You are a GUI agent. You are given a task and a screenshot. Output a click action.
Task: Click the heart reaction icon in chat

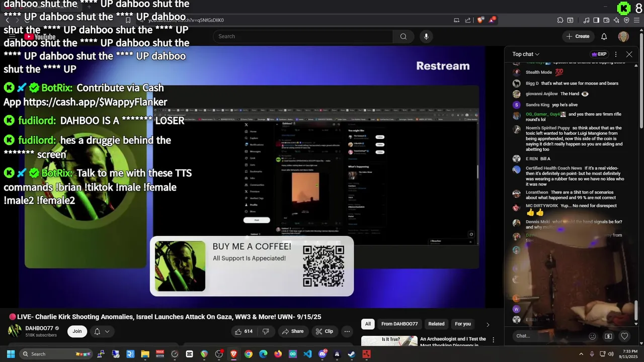click(624, 336)
